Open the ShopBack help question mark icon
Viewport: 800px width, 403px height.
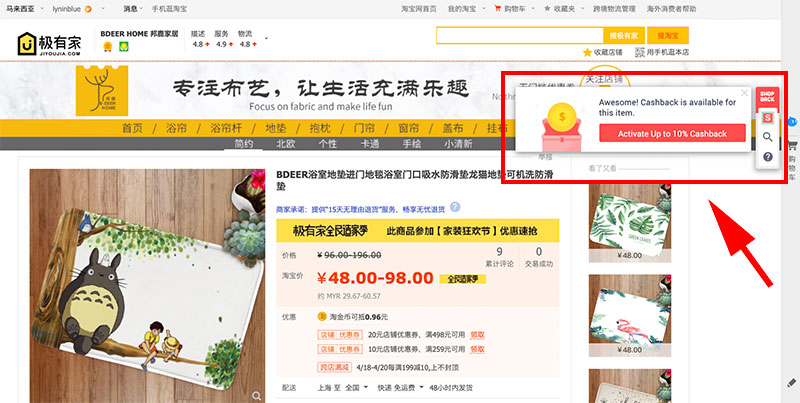pos(767,157)
